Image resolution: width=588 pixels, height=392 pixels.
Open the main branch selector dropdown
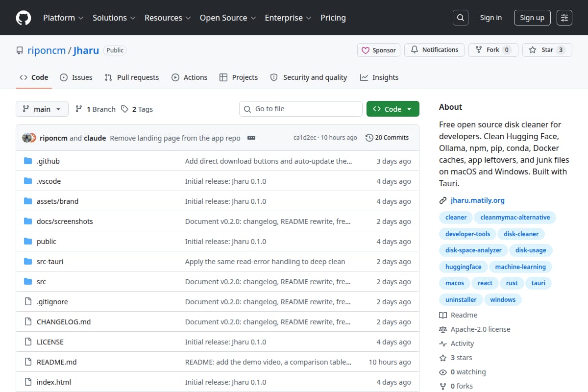click(42, 109)
